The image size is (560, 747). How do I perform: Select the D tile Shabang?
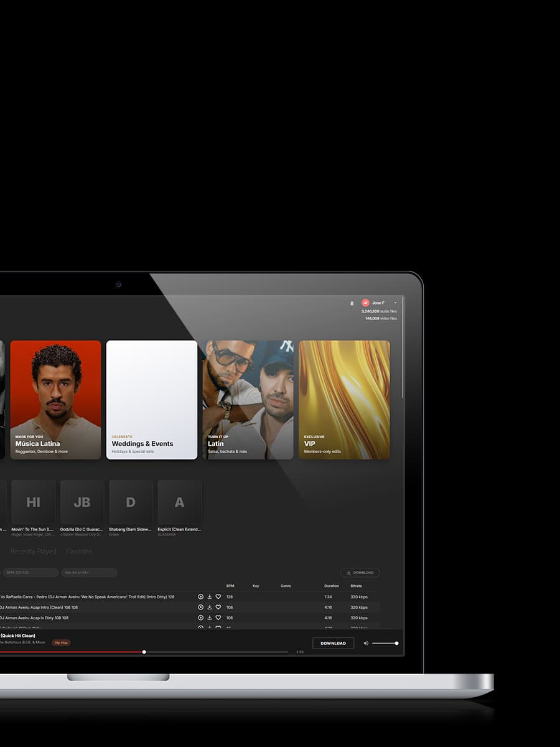coord(131,502)
